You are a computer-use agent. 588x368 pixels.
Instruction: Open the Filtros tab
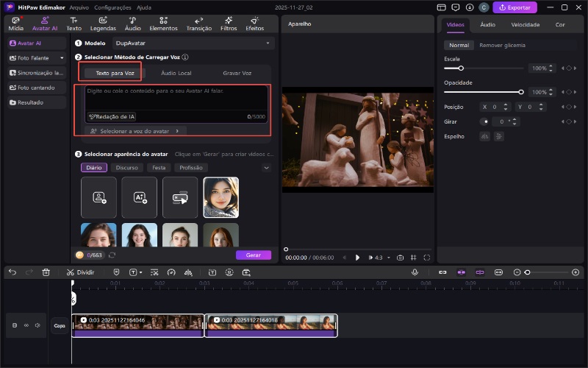point(229,24)
